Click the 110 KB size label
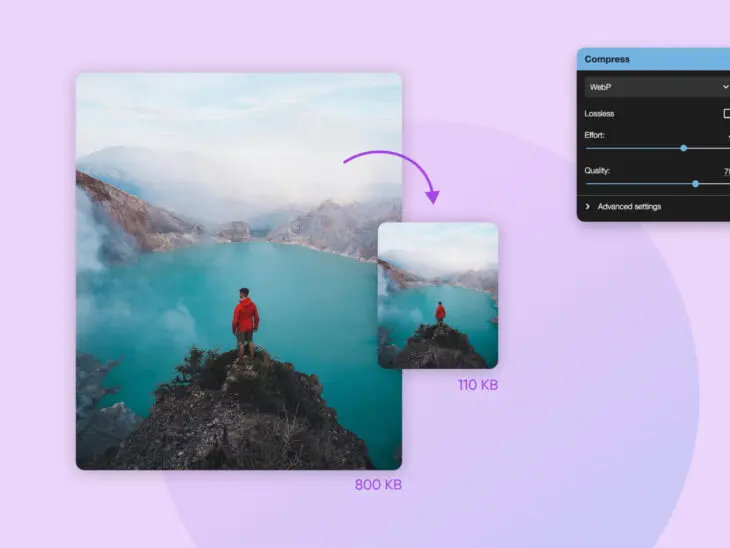The image size is (730, 548). tap(477, 385)
